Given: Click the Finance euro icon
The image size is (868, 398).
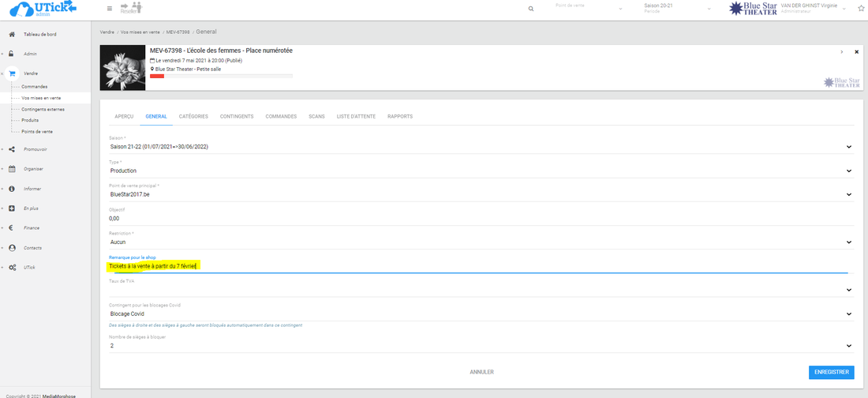Looking at the screenshot, I should tap(12, 228).
